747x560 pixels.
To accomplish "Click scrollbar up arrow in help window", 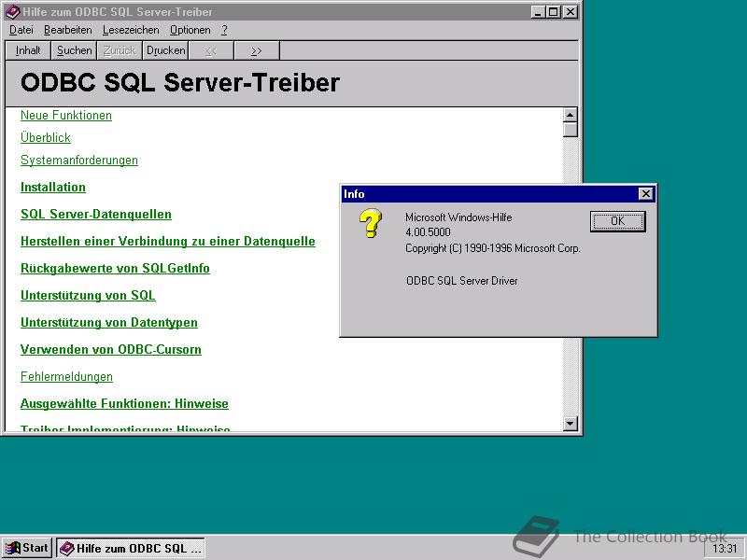I will point(571,115).
